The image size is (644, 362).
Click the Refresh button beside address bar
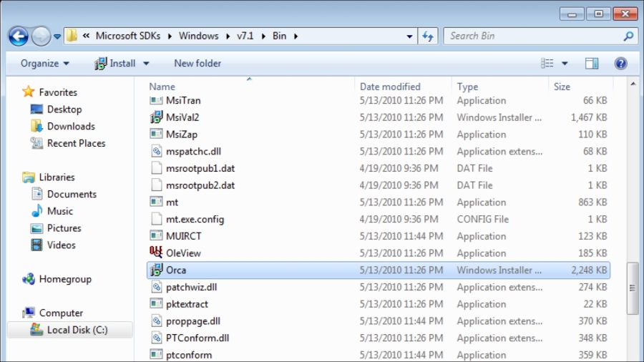(x=428, y=36)
